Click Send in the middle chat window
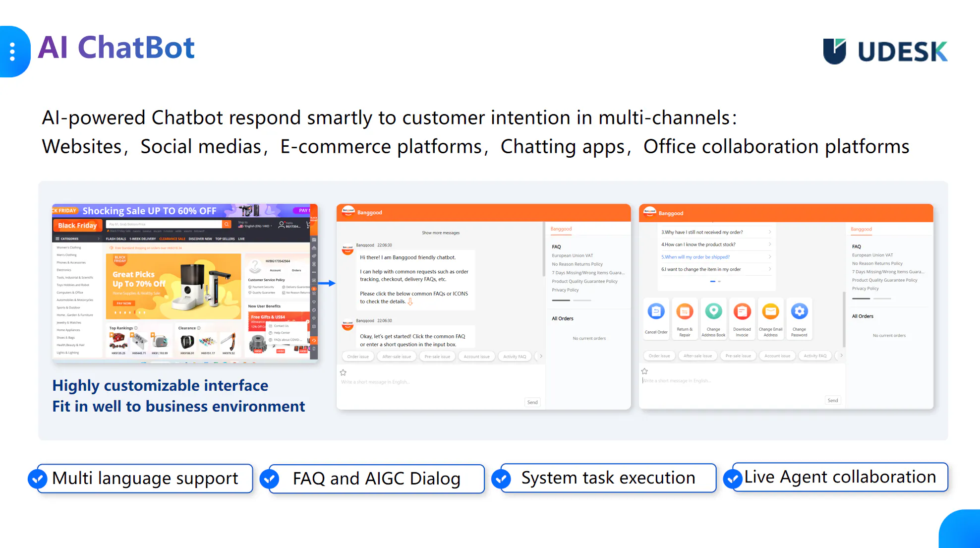 [x=532, y=402]
